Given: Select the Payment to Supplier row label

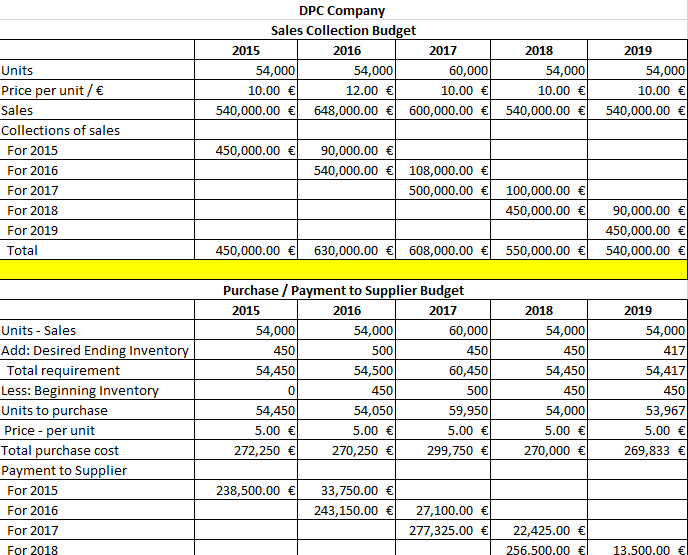Looking at the screenshot, I should pos(65,470).
